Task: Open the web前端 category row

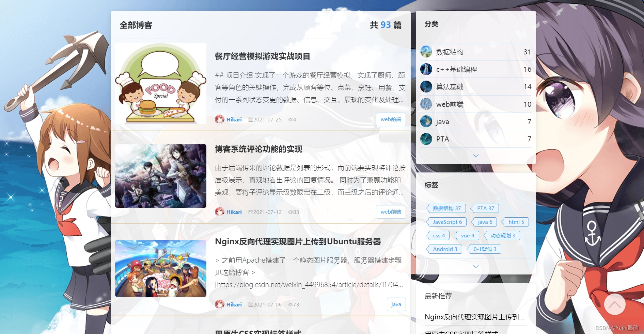Action: pyautogui.click(x=476, y=104)
